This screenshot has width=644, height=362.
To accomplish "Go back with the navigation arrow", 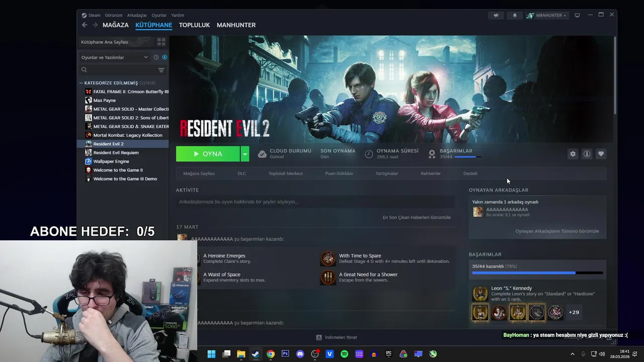I will tap(85, 25).
